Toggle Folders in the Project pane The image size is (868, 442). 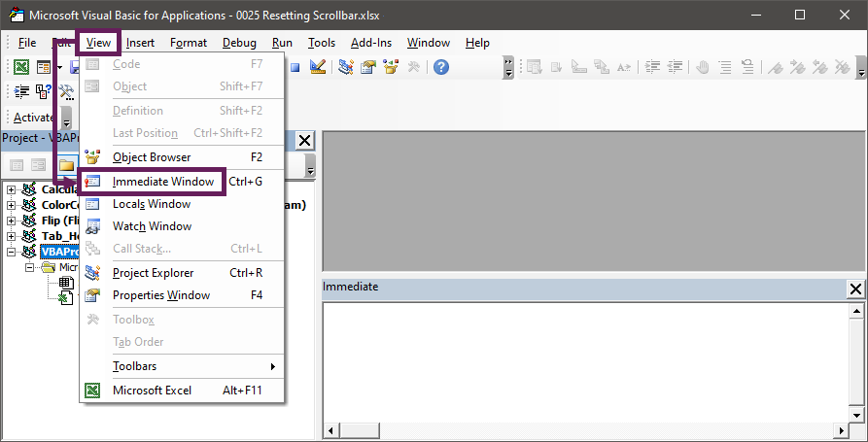click(x=67, y=165)
